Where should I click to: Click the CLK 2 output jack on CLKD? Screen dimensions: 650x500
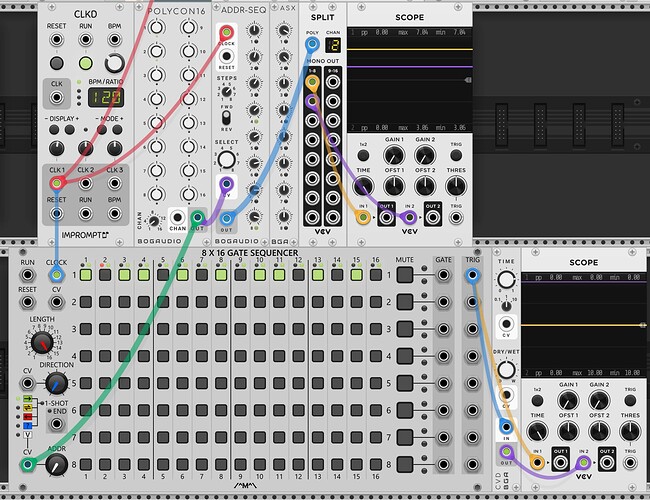85,183
